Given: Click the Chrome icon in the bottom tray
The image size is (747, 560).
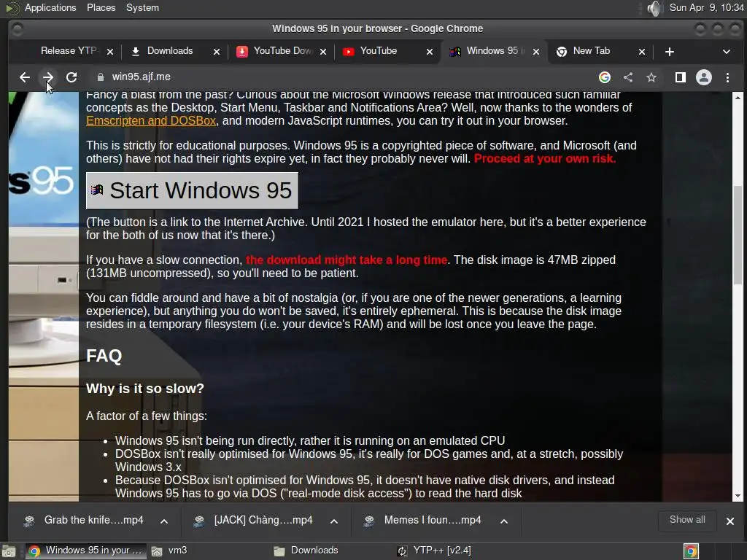Looking at the screenshot, I should [x=691, y=551].
